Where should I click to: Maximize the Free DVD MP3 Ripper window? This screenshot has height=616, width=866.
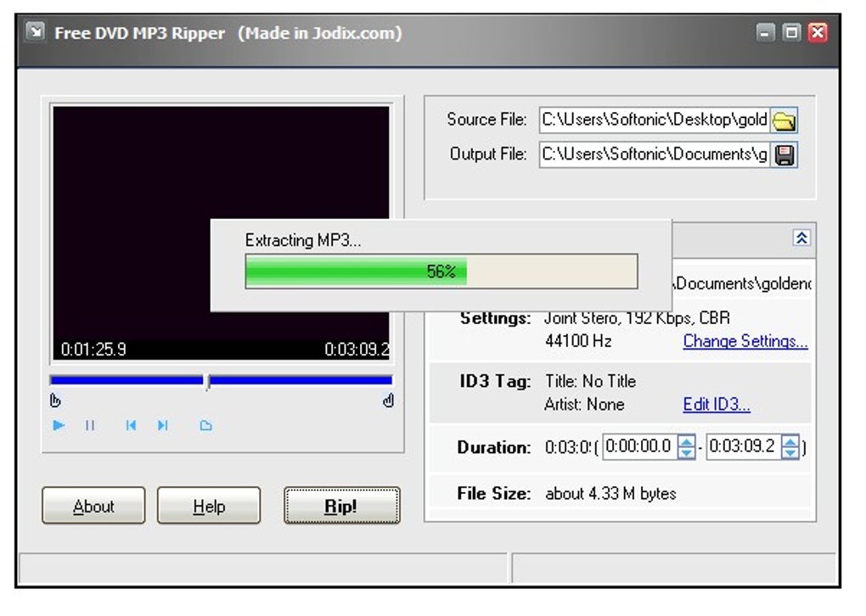pyautogui.click(x=791, y=32)
